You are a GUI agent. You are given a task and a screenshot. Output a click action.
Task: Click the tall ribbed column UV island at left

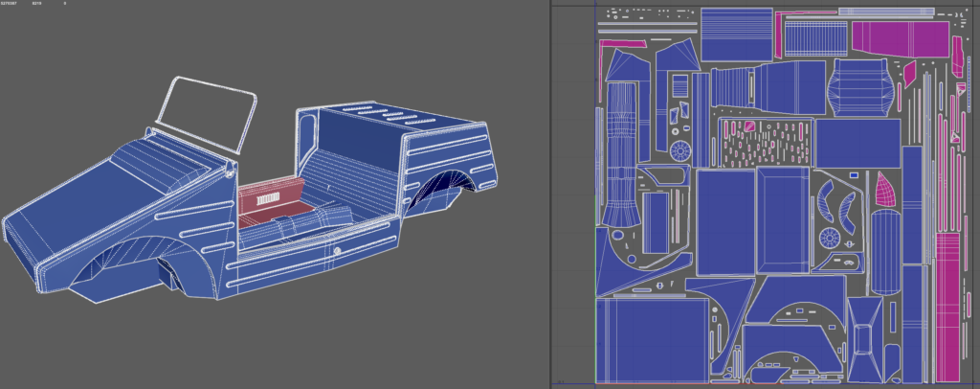623,151
